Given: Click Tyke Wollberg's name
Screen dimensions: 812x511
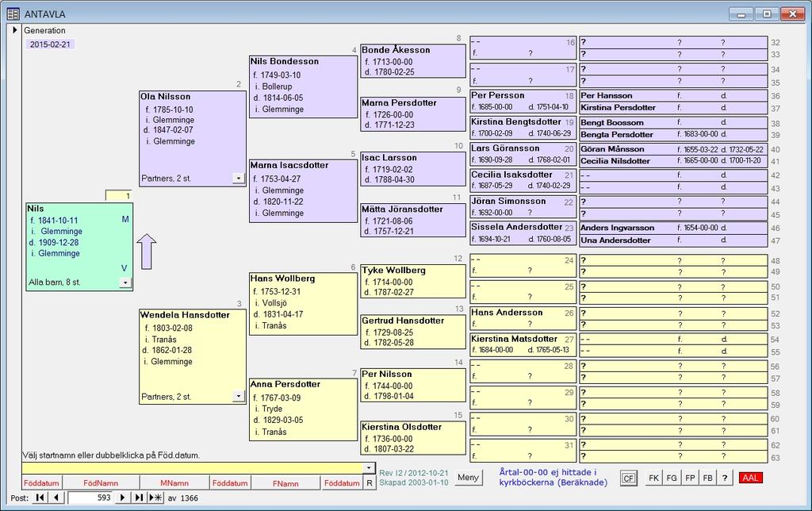Looking at the screenshot, I should [x=393, y=270].
